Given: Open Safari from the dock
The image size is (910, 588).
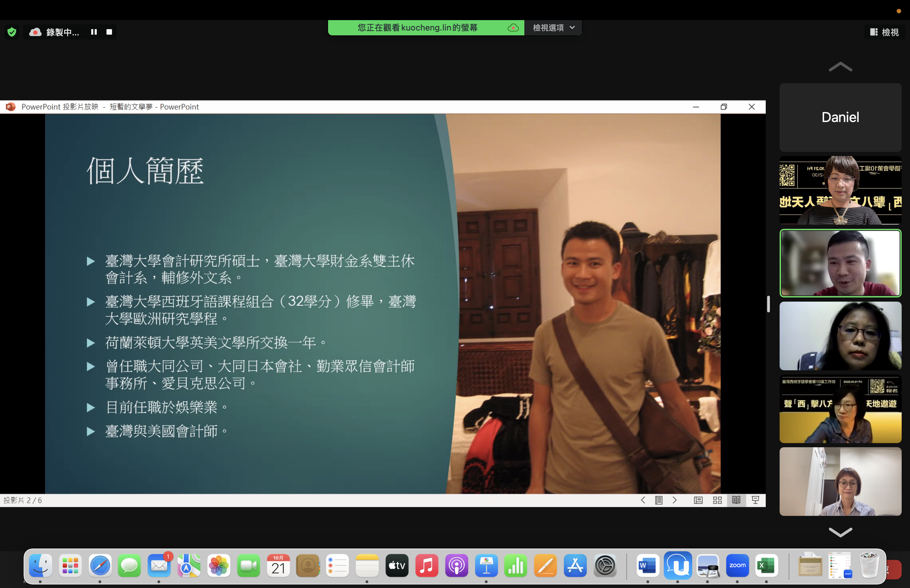Looking at the screenshot, I should tap(100, 565).
